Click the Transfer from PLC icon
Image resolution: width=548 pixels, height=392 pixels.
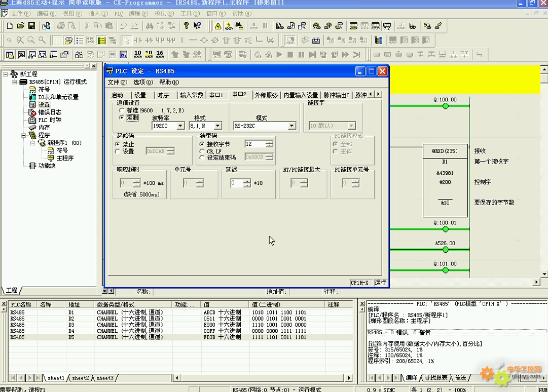coord(291,25)
